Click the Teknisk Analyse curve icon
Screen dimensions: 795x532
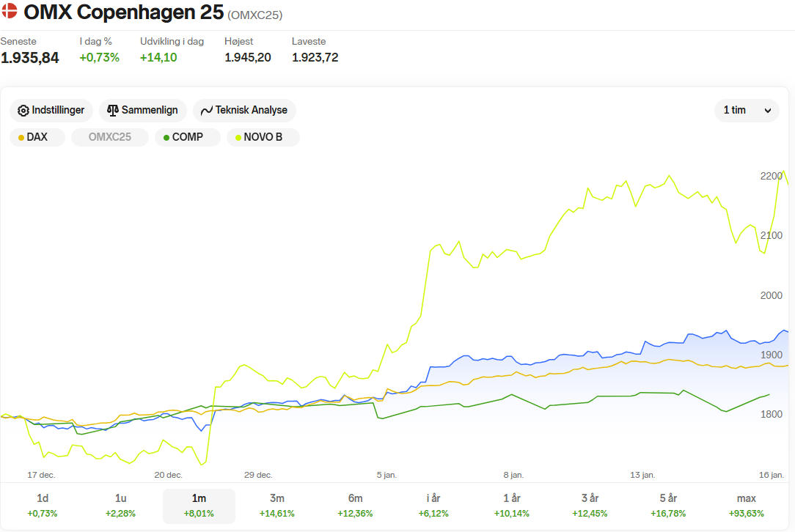(x=206, y=111)
